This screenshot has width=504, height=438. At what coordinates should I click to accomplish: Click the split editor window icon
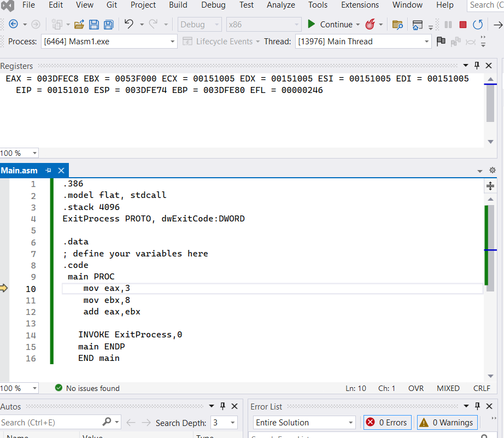click(490, 186)
